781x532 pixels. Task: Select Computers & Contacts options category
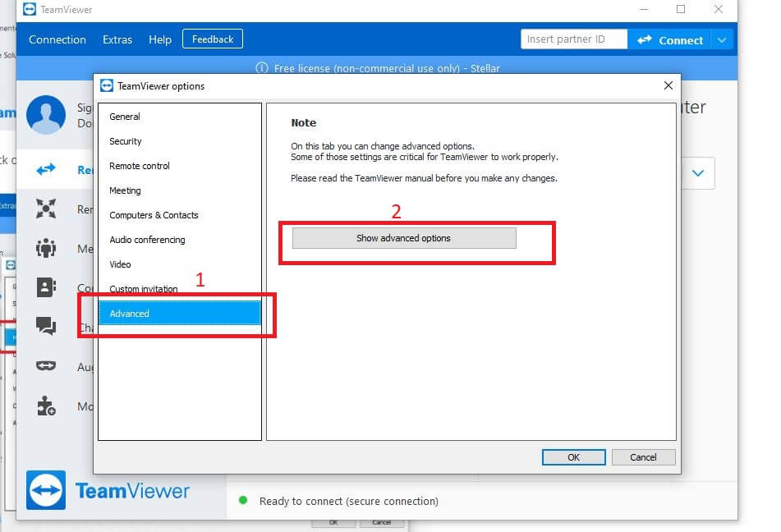click(x=180, y=215)
